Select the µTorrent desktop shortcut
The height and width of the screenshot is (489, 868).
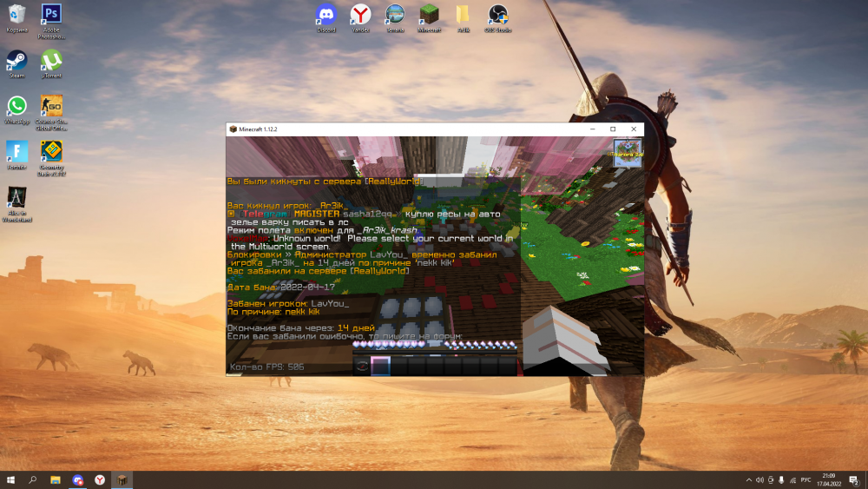[51, 63]
